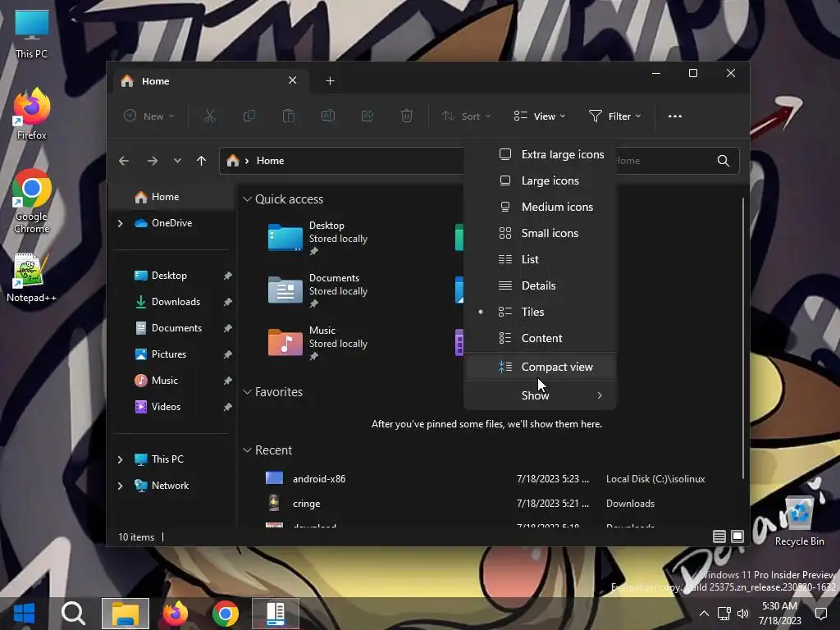
Task: Select Large icons view
Action: point(540,180)
